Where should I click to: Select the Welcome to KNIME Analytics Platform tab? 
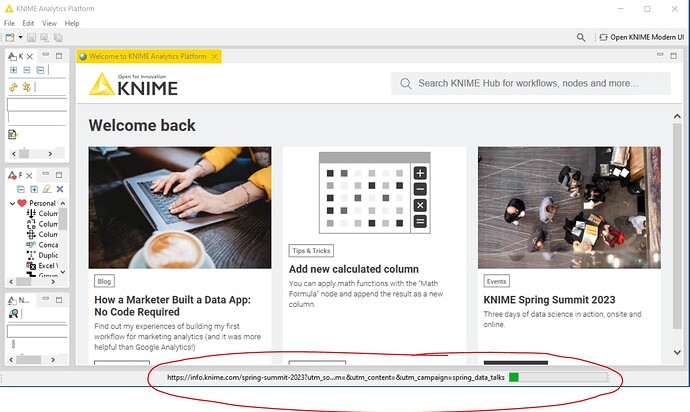[x=147, y=56]
